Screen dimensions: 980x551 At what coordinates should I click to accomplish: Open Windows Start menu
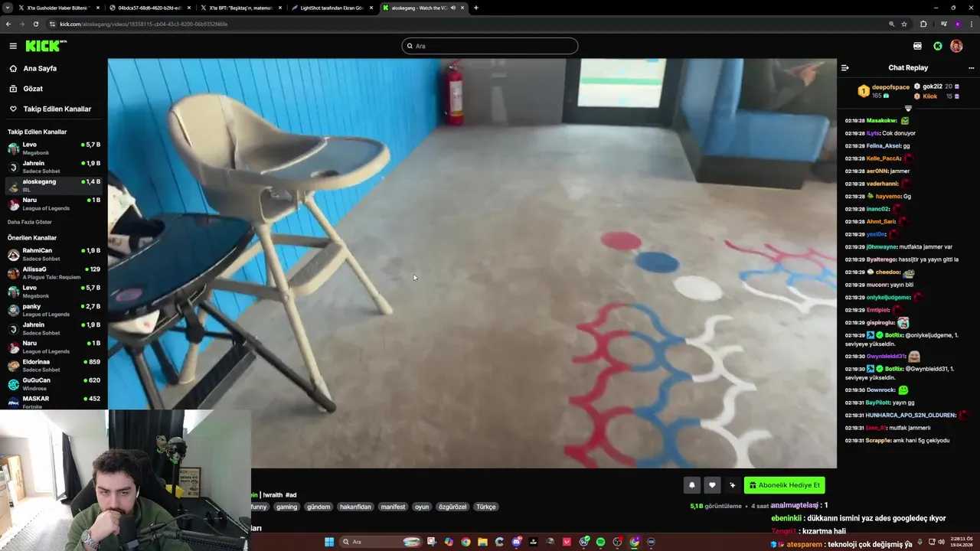pos(329,542)
